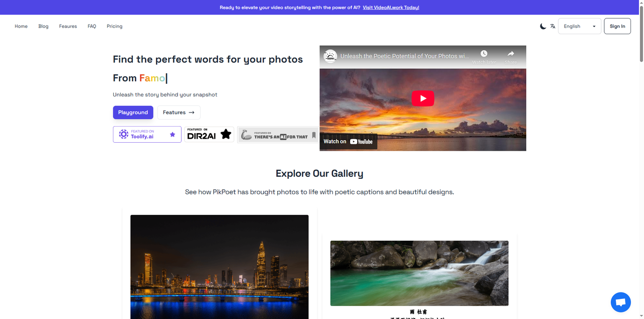Open the Featured on Toolify.ai badge
This screenshot has height=319, width=644.
coord(147,135)
